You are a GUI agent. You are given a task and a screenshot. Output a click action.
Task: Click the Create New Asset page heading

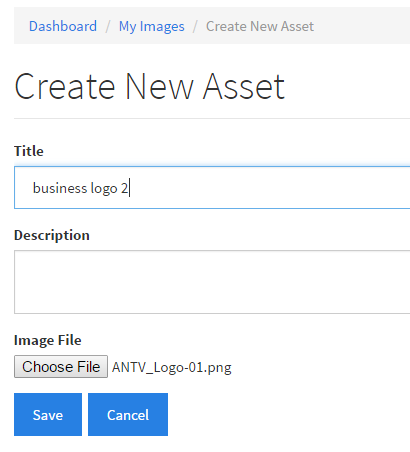click(149, 87)
